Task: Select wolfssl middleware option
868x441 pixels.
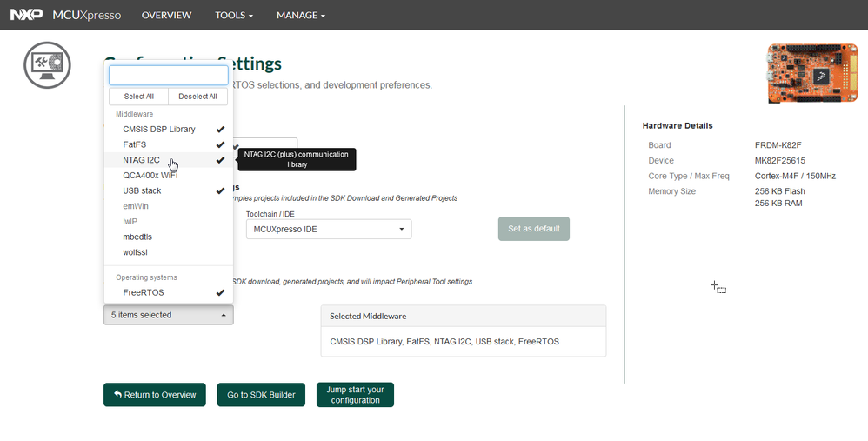Action: click(x=168, y=252)
